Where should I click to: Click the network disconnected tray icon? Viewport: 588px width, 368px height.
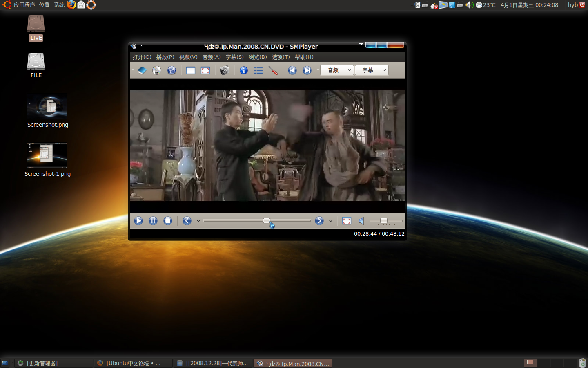pos(434,5)
